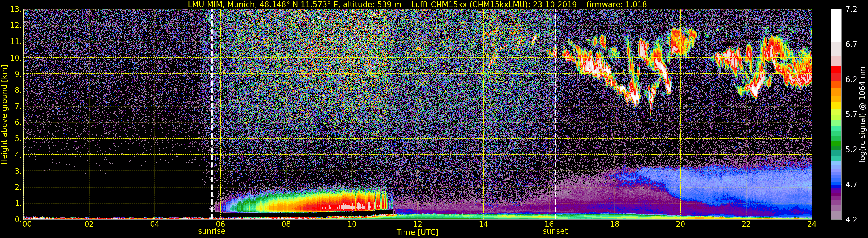Screen dimensions: 868x238
Task: Click the '08' tick on the time axis
Action: coord(286,224)
